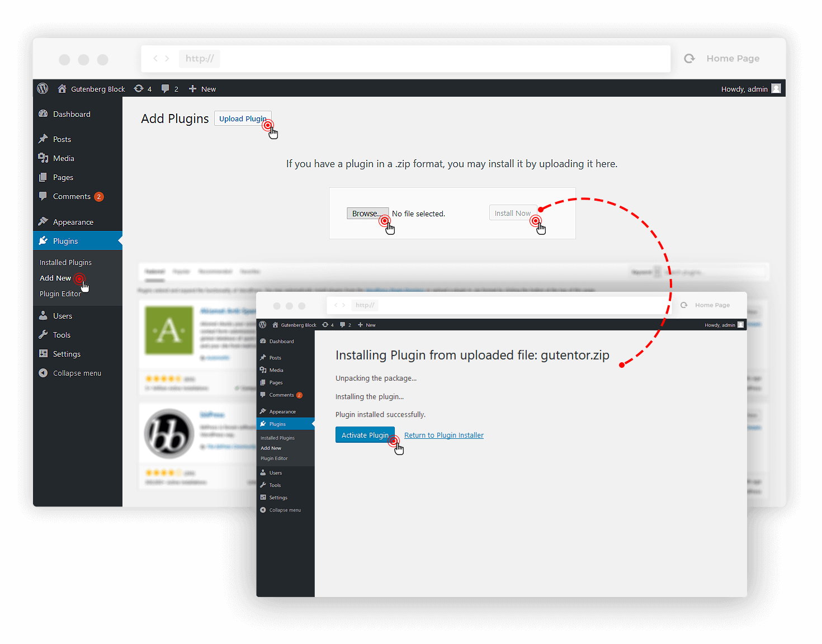
Task: Click Home Page label in back window
Action: [x=733, y=58]
